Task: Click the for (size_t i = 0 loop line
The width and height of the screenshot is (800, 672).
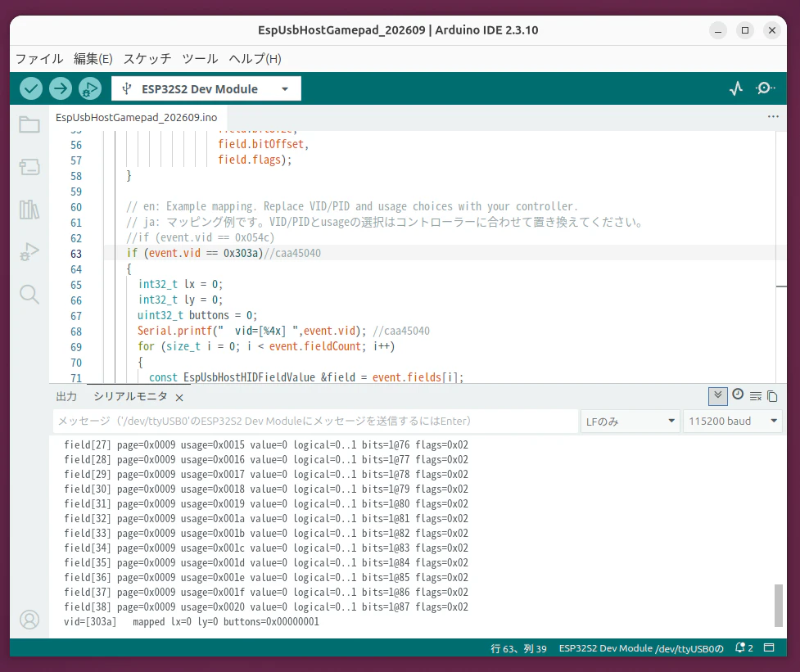Action: tap(266, 347)
